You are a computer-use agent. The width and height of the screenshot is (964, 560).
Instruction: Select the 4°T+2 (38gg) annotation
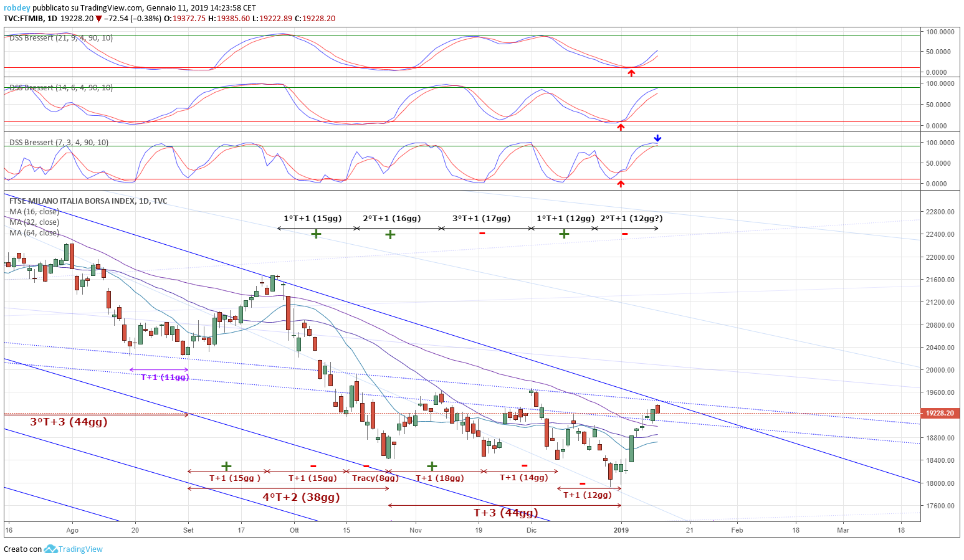[x=302, y=497]
